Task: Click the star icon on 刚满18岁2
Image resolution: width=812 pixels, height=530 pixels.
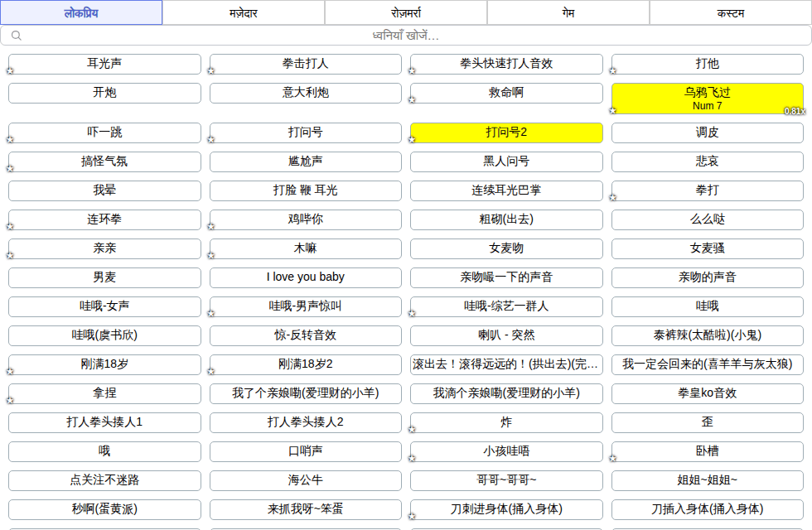Action: (x=210, y=372)
